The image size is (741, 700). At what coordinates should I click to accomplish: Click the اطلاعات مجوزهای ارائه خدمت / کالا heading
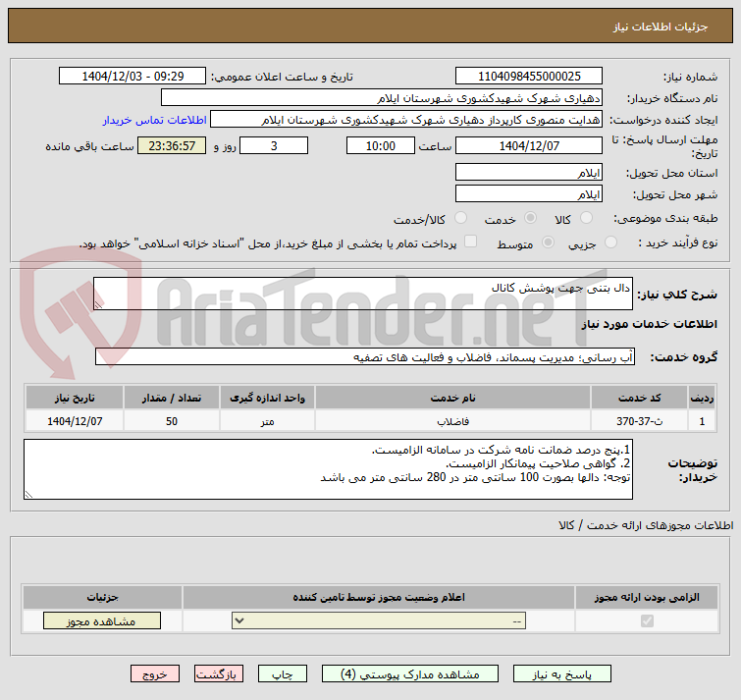pos(646,525)
